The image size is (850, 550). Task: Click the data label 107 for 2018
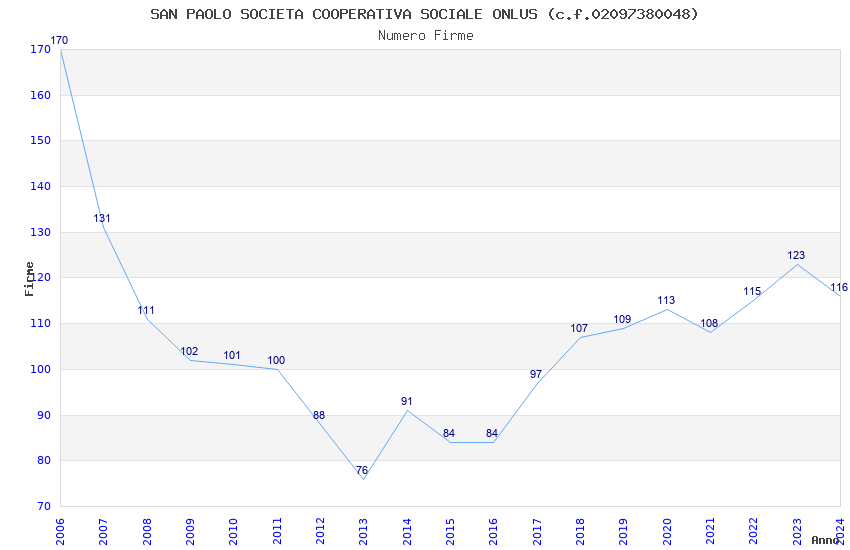(x=579, y=328)
